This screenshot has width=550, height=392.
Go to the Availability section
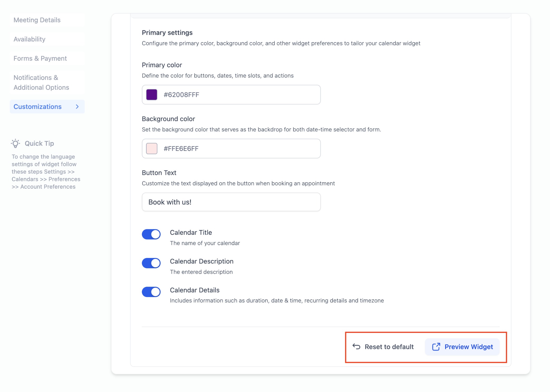click(30, 39)
